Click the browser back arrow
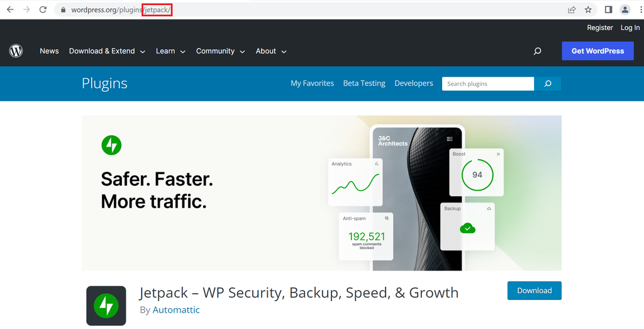Viewport: 644px width, 329px height. (10, 9)
